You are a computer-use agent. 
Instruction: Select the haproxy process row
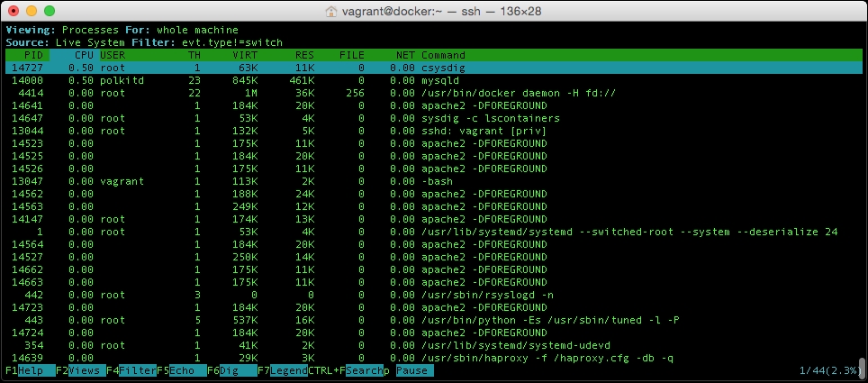[x=434, y=358]
